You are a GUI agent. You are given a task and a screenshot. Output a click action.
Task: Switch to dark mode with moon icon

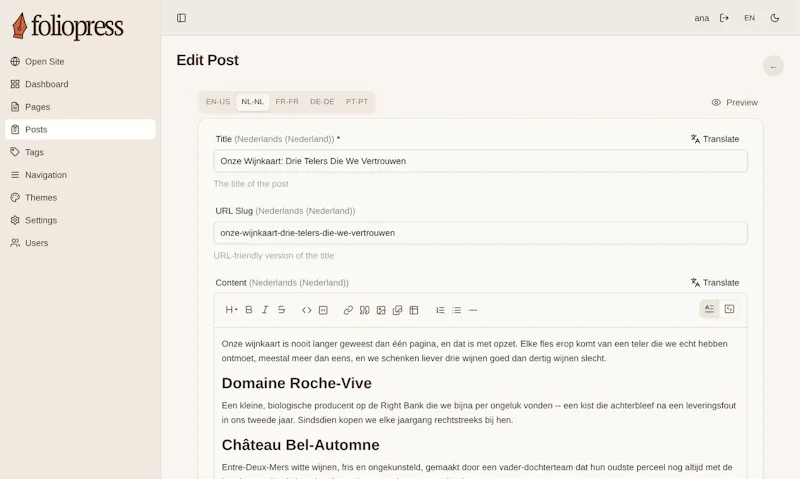[x=774, y=18]
